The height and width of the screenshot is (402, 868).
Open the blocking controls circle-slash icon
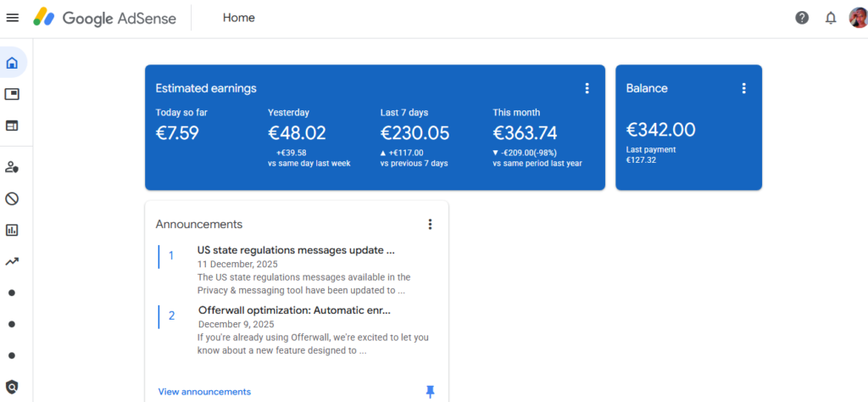pyautogui.click(x=12, y=198)
